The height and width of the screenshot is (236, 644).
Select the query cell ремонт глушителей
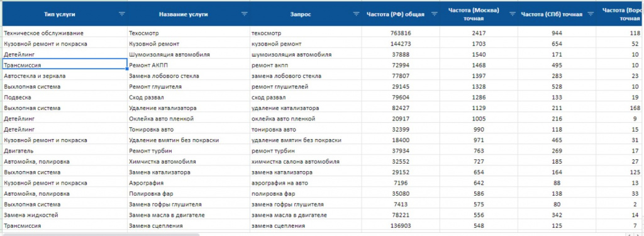pos(306,86)
